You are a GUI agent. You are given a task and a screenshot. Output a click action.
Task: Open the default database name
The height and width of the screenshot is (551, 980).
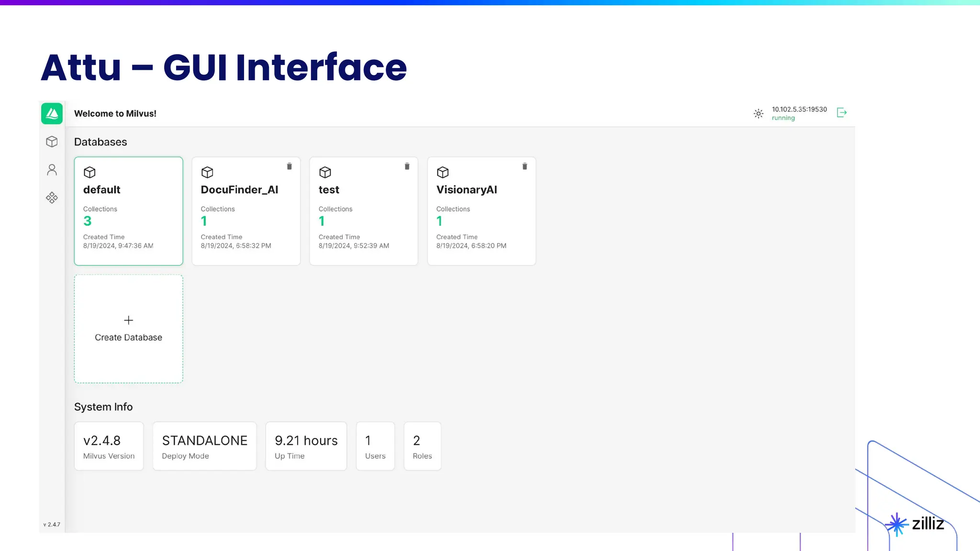point(101,189)
